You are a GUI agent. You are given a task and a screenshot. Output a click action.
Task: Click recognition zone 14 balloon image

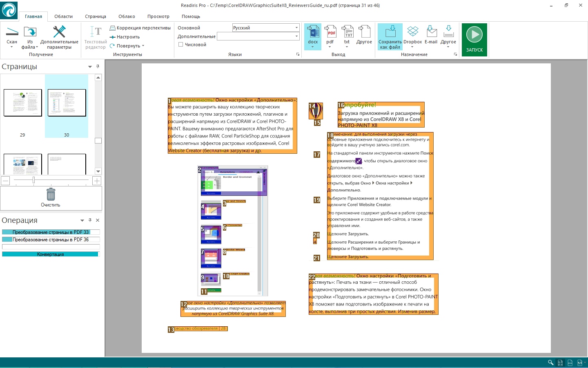pyautogui.click(x=316, y=111)
